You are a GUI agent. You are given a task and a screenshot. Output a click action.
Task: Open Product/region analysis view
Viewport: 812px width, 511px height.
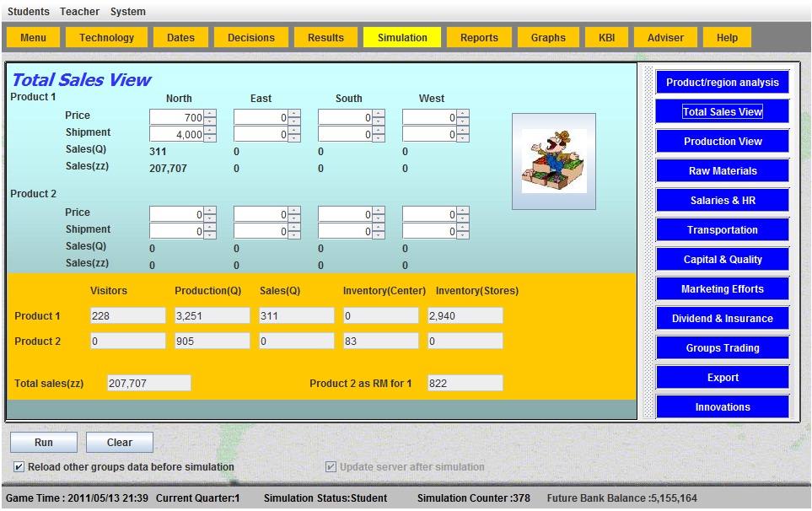pyautogui.click(x=723, y=83)
